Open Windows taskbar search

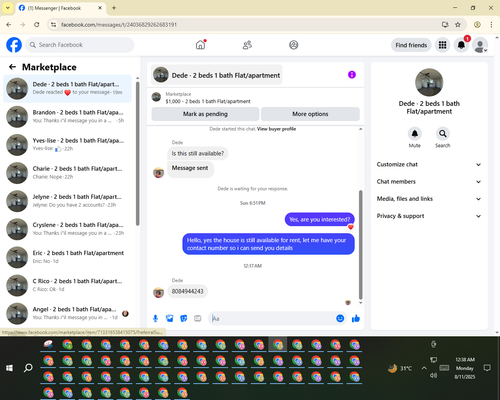pos(28,368)
